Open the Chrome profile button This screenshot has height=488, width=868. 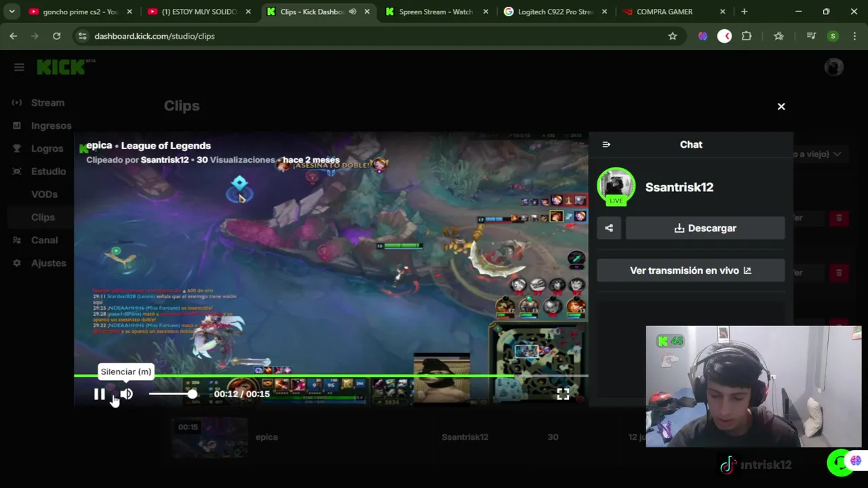[833, 36]
